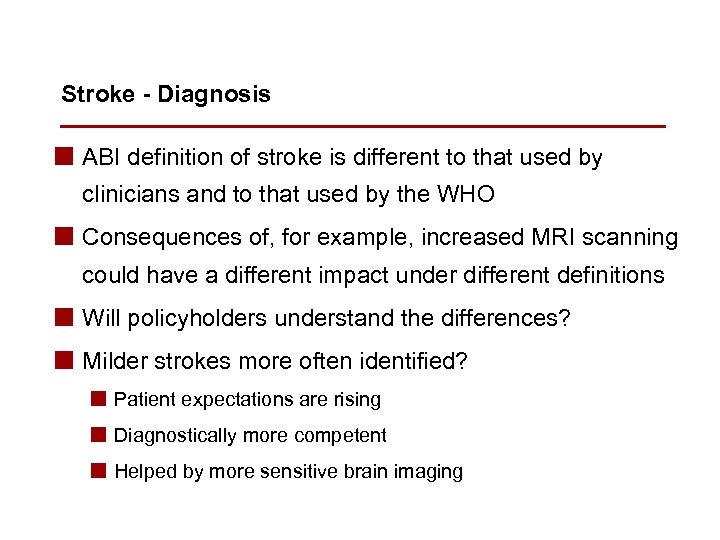
Task: Click the text Will policyholders understand the differences?
Action: (x=326, y=319)
